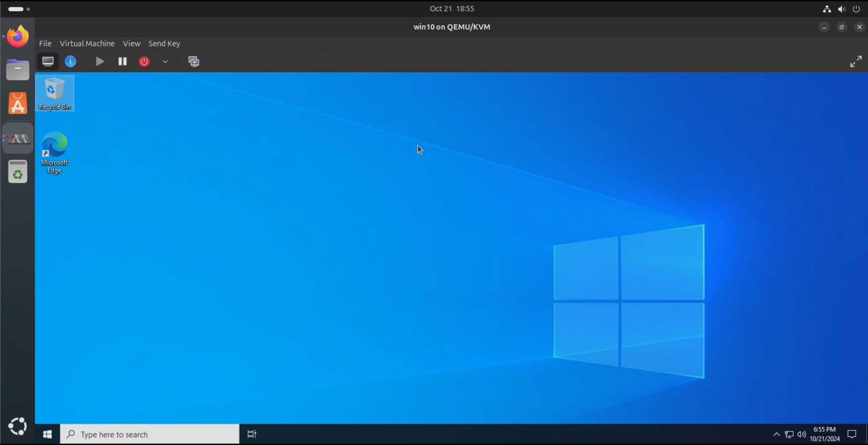Viewport: 868px width, 445px height.
Task: Open Windows Task View
Action: point(252,435)
